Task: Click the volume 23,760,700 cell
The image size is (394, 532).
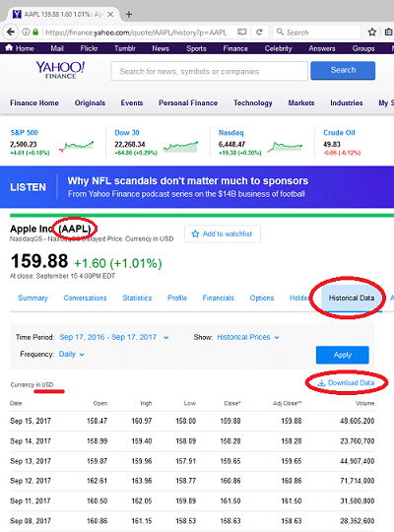Action: pos(357,441)
